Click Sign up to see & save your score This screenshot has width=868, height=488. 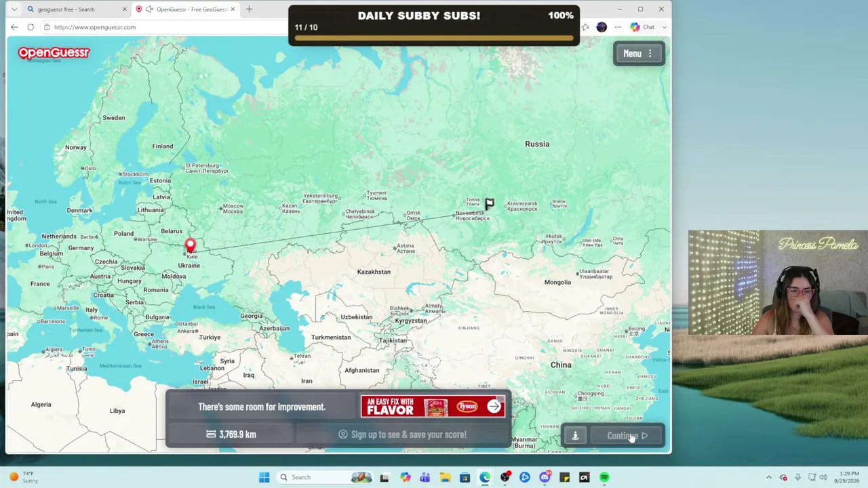pyautogui.click(x=403, y=434)
